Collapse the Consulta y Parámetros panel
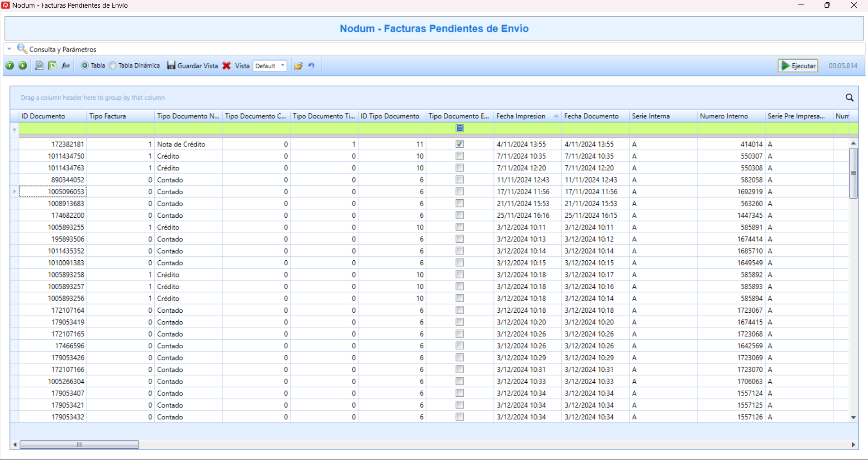Image resolution: width=868 pixels, height=460 pixels. pyautogui.click(x=9, y=49)
